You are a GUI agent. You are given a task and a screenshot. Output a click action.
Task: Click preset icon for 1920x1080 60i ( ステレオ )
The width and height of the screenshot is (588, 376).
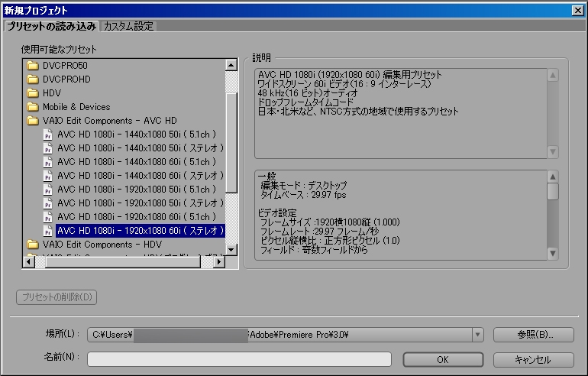tap(47, 231)
